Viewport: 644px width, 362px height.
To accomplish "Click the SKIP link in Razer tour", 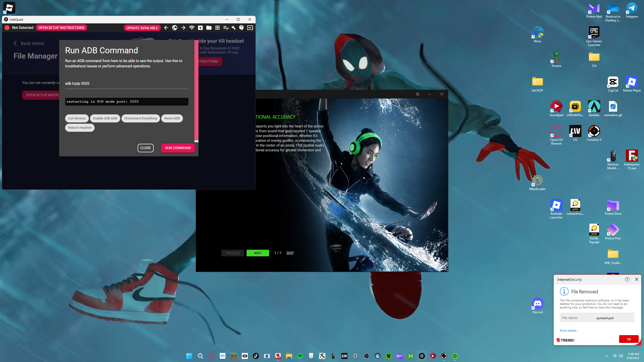I will 290,253.
